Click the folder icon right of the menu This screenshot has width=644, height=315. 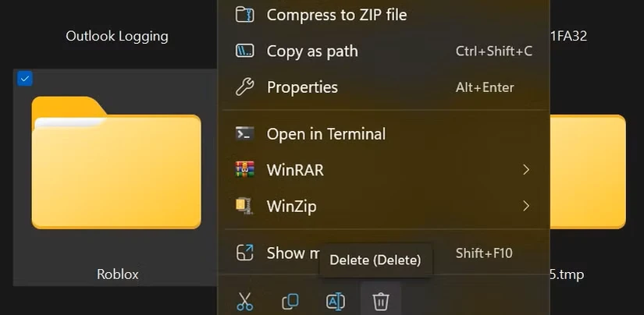coord(588,172)
